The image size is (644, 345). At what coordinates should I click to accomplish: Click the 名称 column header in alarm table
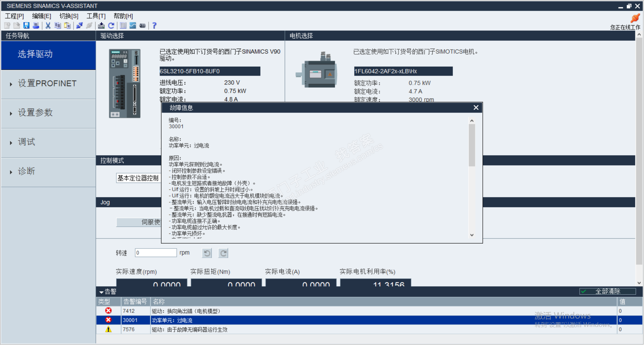point(384,302)
